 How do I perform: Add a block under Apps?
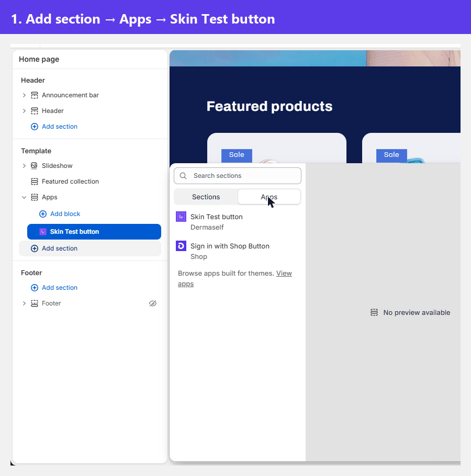click(x=60, y=214)
